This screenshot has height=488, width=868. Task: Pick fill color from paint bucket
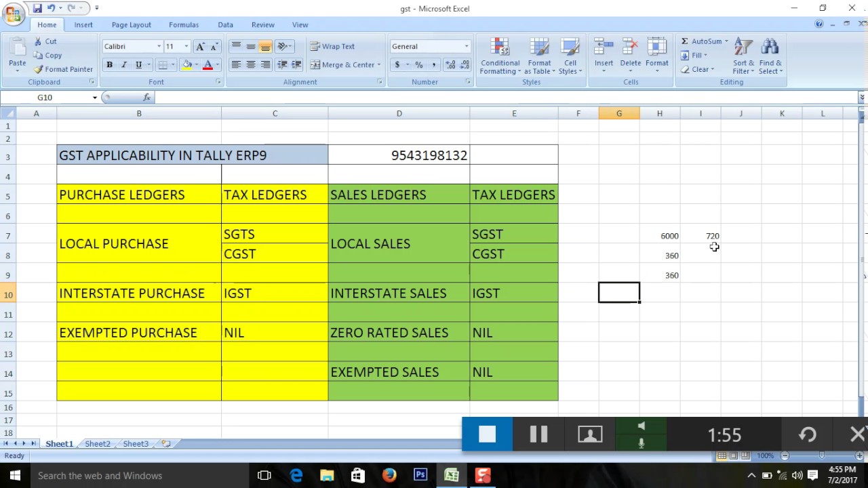pyautogui.click(x=186, y=64)
